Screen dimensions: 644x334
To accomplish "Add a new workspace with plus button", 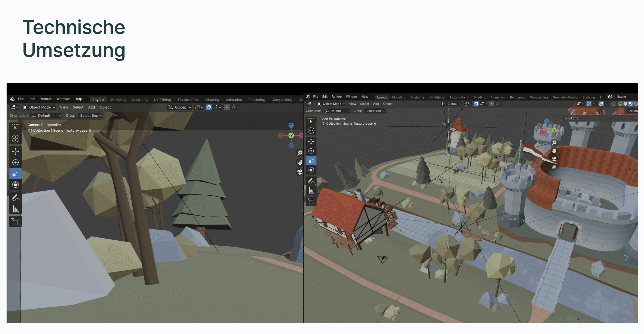I will coord(600,97).
